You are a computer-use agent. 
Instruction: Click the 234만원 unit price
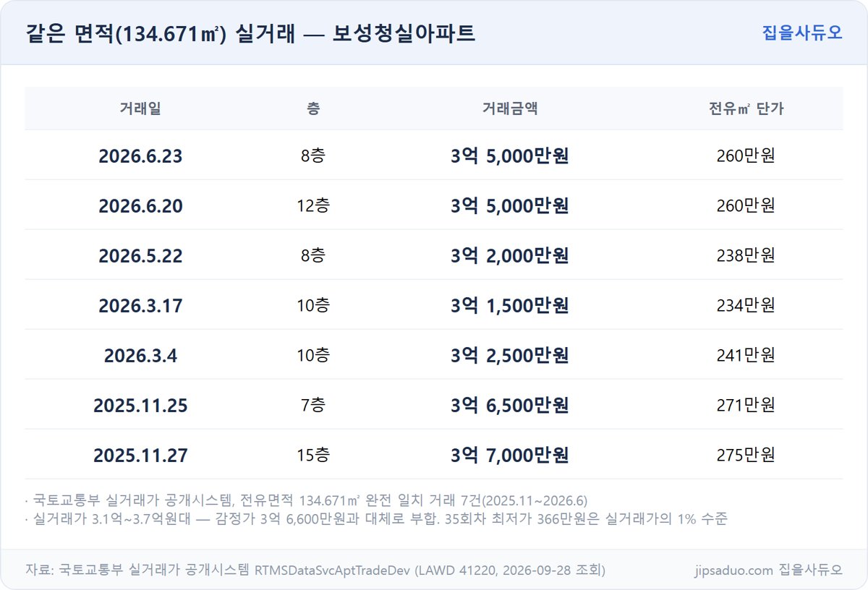pyautogui.click(x=746, y=306)
